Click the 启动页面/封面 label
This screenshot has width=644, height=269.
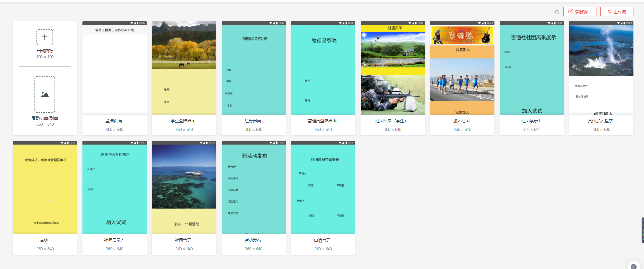pos(45,118)
